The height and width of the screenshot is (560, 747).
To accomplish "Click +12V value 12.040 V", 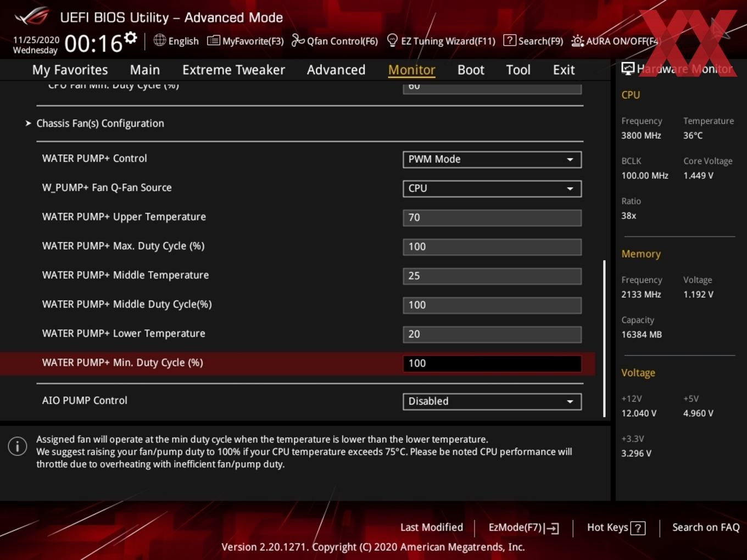I will click(639, 413).
